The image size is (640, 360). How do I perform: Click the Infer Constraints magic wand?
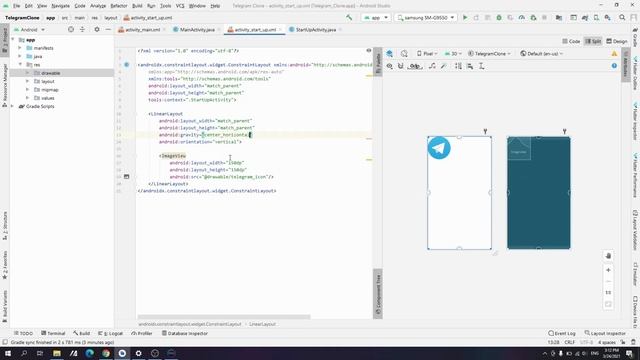(444, 66)
